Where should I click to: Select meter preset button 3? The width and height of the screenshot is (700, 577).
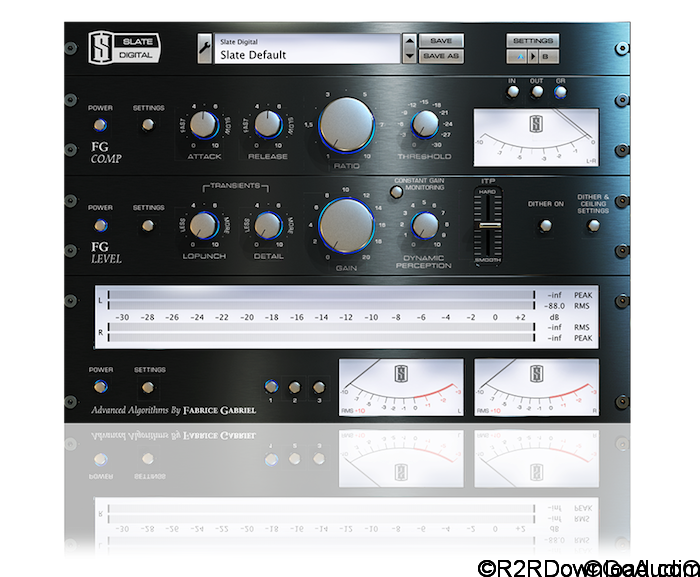(x=319, y=387)
